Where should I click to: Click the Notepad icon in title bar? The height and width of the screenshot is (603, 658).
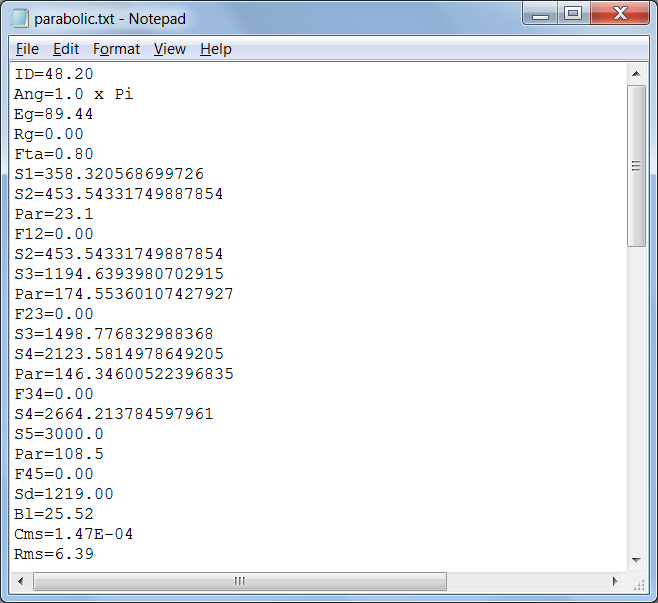(x=20, y=18)
